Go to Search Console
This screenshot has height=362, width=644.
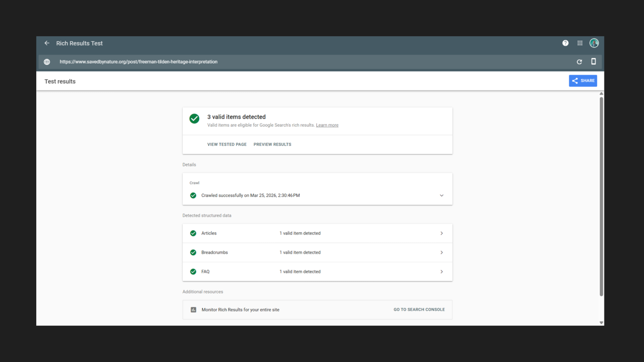click(x=419, y=310)
